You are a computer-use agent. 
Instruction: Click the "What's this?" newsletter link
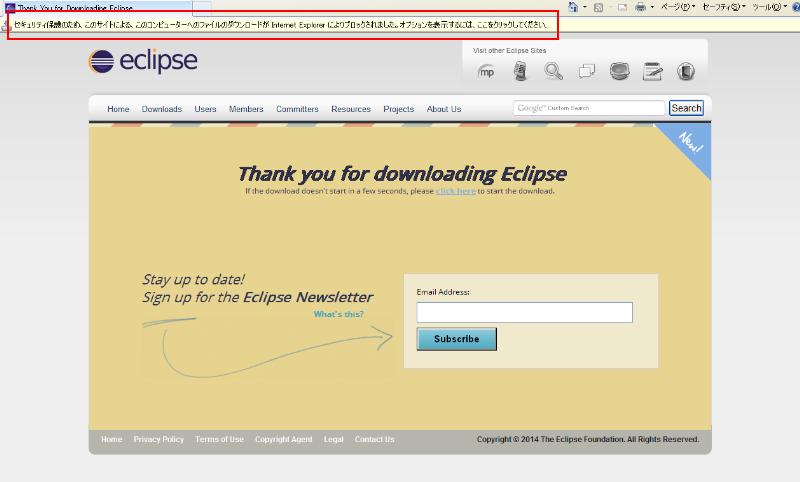point(339,314)
